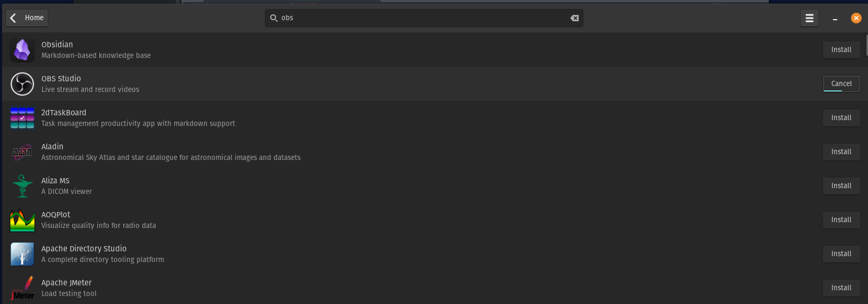Cancel the OBS Studio installation

pos(841,84)
